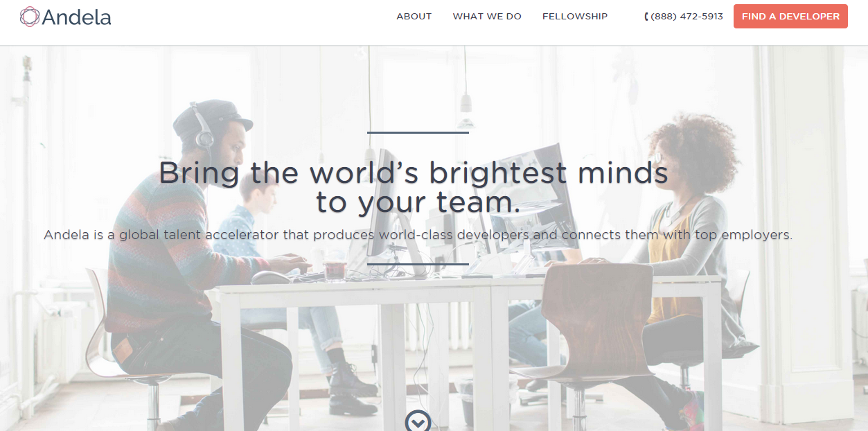Go to the FELLOWSHIP section
This screenshot has height=431, width=868.
[x=575, y=16]
